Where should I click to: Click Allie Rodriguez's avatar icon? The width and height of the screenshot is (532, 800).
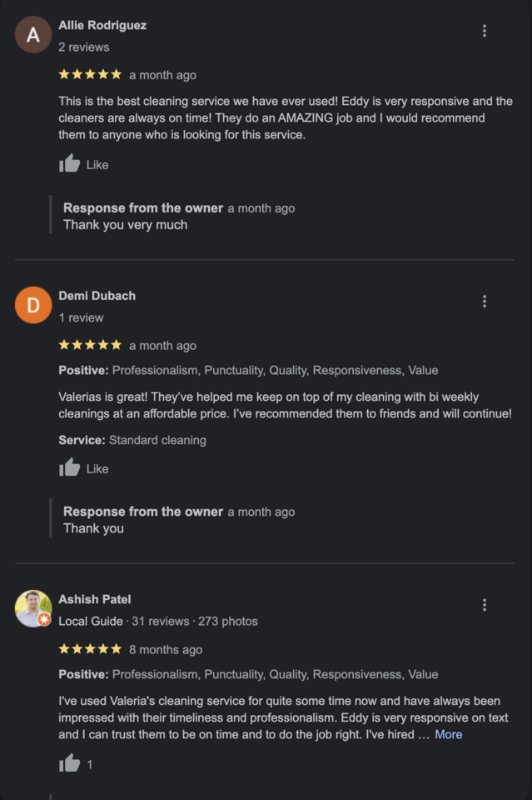click(33, 34)
